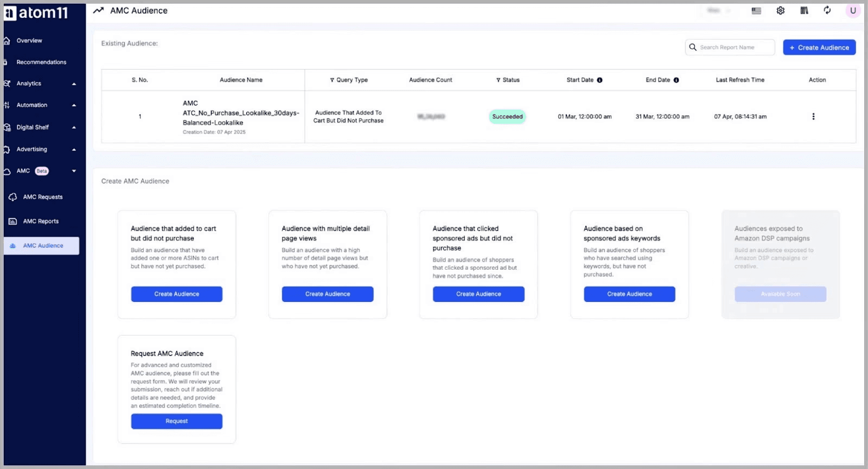Screen dimensions: 868x469
Task: Click the AMC Reports icon
Action: (13, 221)
